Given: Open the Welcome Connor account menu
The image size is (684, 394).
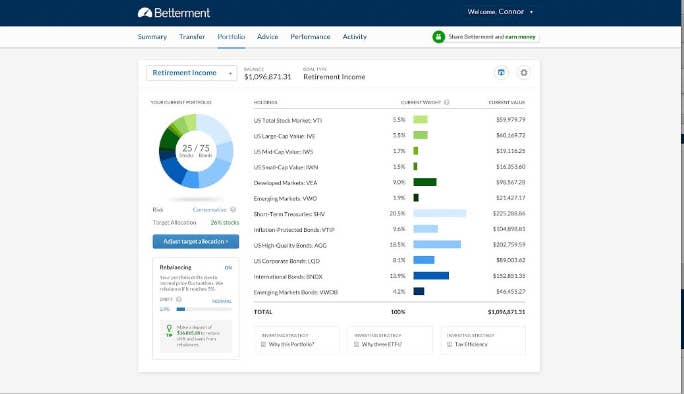Looking at the screenshot, I should tap(500, 12).
